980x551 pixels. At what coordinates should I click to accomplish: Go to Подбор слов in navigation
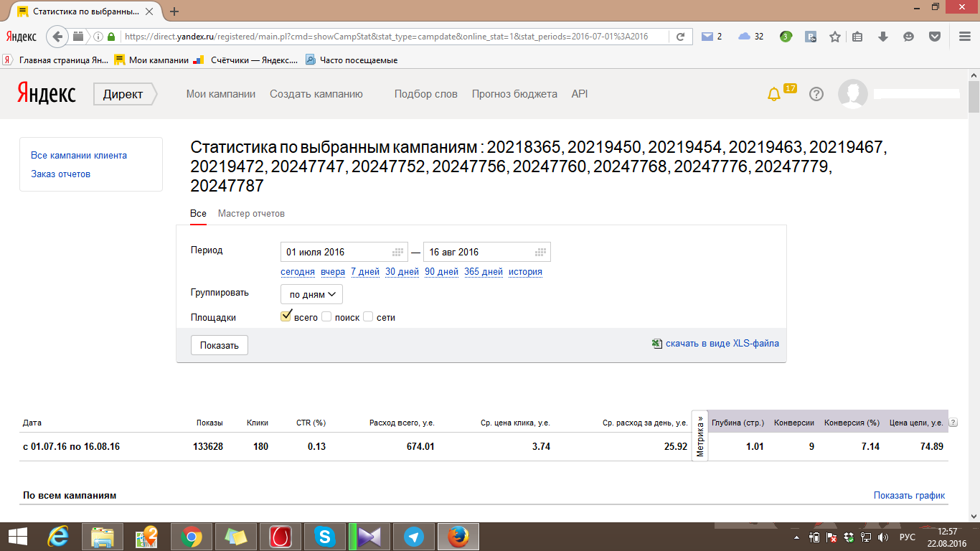[x=426, y=94]
